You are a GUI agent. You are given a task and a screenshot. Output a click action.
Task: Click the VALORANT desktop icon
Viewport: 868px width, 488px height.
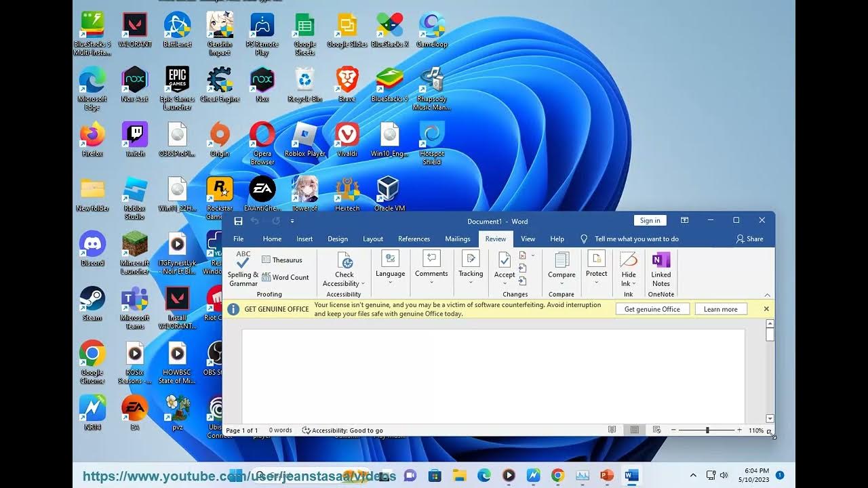point(134,30)
